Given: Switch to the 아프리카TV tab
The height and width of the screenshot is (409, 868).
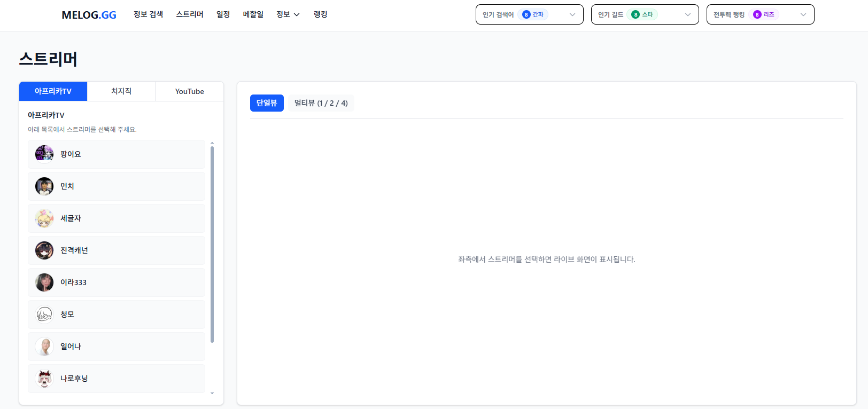Looking at the screenshot, I should click(x=53, y=91).
